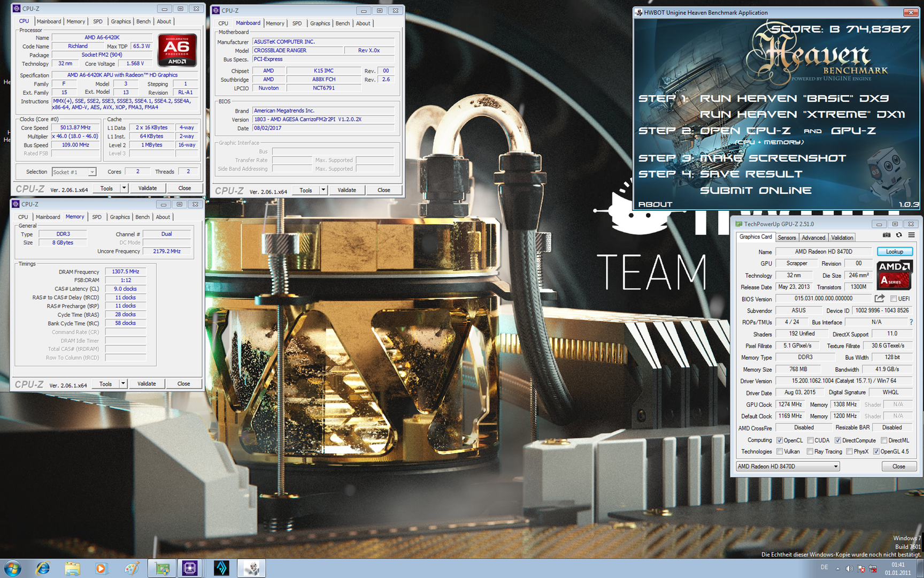This screenshot has height=578, width=924.
Task: Toggle DirectCompute checkbox
Action: click(x=838, y=440)
